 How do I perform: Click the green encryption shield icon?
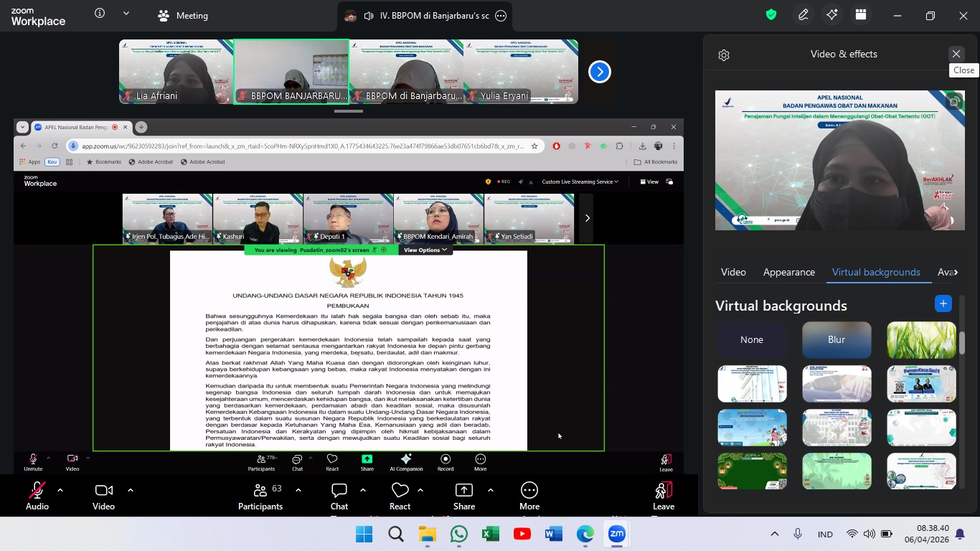(x=771, y=15)
